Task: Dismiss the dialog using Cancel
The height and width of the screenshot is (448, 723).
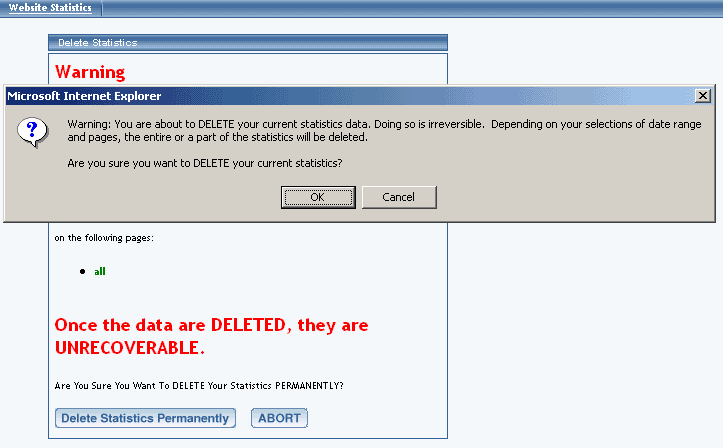Action: (399, 197)
